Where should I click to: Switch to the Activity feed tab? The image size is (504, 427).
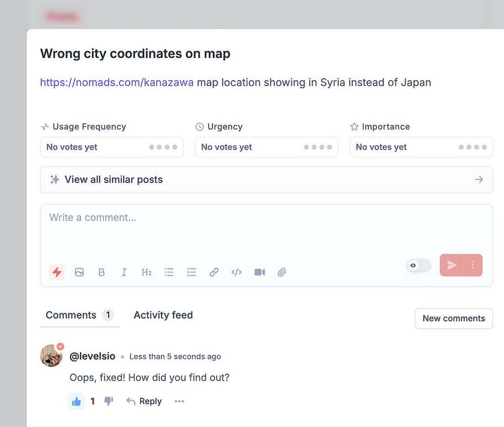(x=163, y=315)
